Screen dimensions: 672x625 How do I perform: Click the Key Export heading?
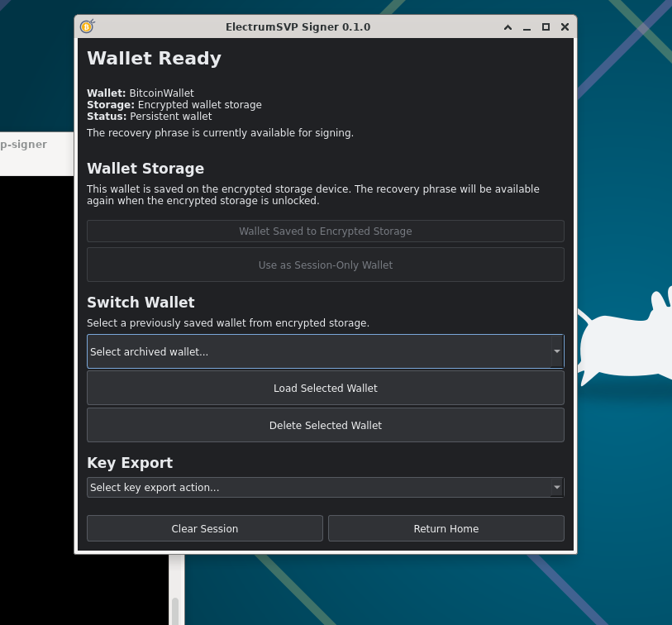pos(130,463)
